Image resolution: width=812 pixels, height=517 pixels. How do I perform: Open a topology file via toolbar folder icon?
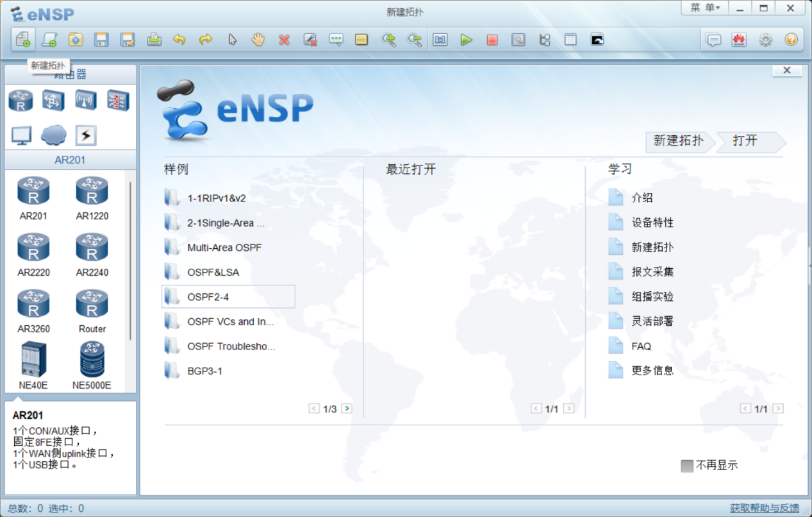click(x=76, y=40)
